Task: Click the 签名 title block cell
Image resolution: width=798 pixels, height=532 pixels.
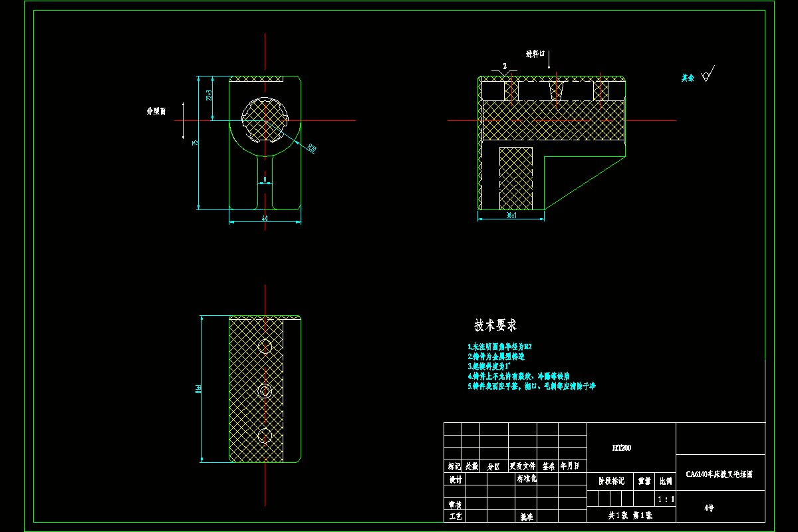Action: point(549,466)
